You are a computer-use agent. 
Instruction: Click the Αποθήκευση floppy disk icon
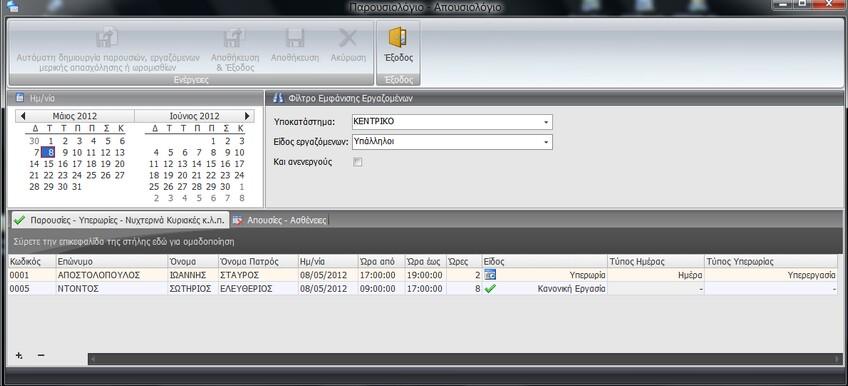(295, 38)
